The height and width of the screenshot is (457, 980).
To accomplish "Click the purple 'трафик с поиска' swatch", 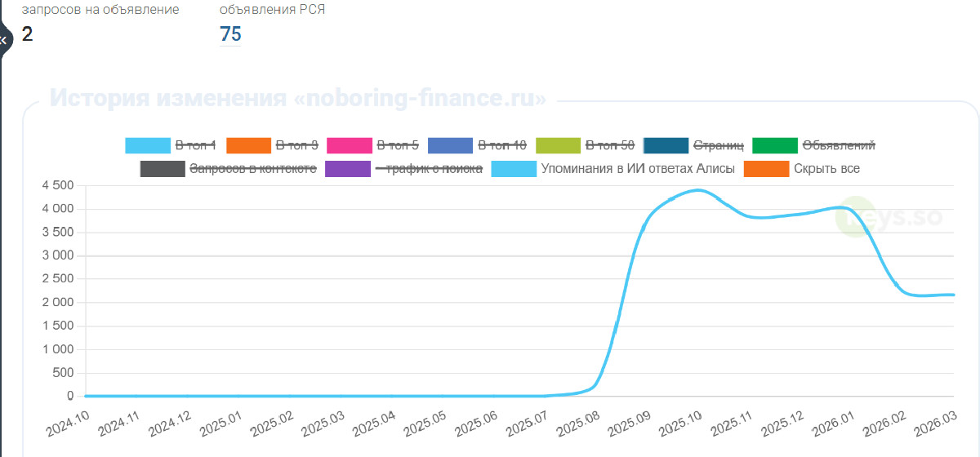I will tap(347, 169).
